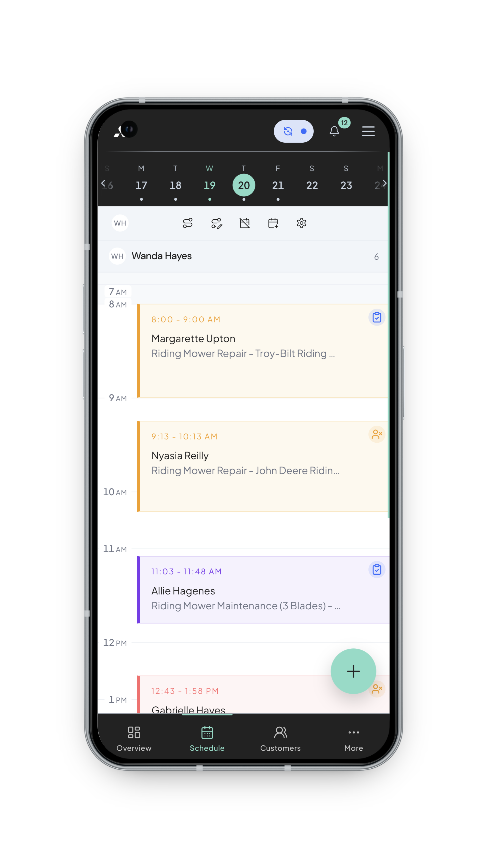Tap checklist icon on Margarette Upton job
488x868 pixels.
(x=377, y=317)
